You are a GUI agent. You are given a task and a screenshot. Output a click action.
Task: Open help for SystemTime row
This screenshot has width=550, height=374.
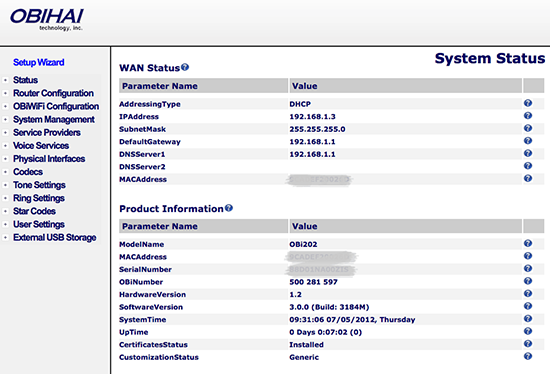pyautogui.click(x=528, y=319)
